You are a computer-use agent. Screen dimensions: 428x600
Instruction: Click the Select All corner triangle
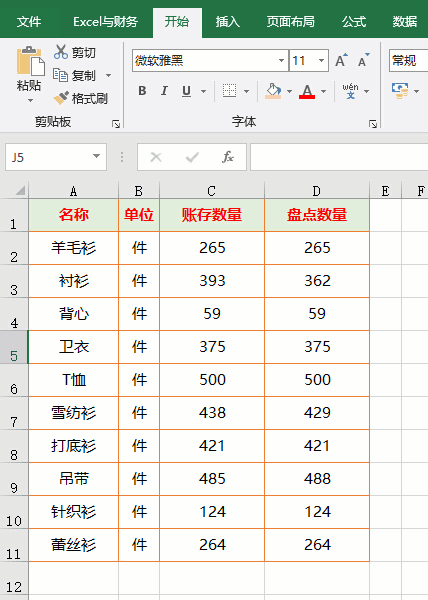(x=20, y=190)
